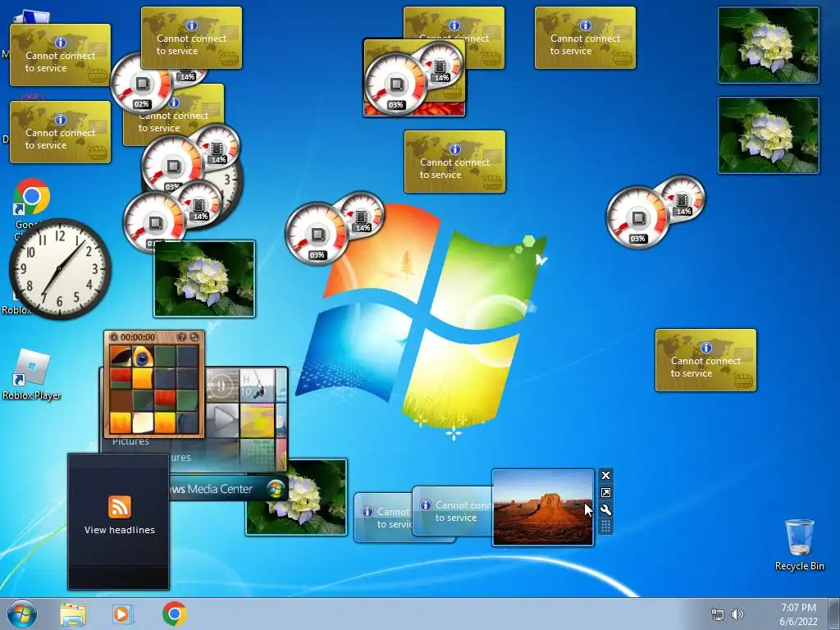Click flower slideshow overlapped by a CPU meter
Screen dimensions: 840x630
tap(204, 279)
